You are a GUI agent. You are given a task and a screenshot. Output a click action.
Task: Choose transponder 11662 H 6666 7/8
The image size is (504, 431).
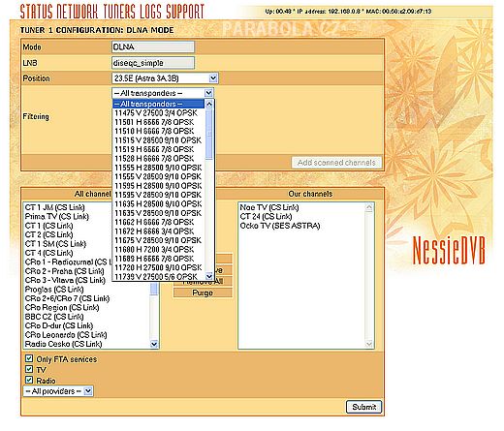click(x=158, y=222)
